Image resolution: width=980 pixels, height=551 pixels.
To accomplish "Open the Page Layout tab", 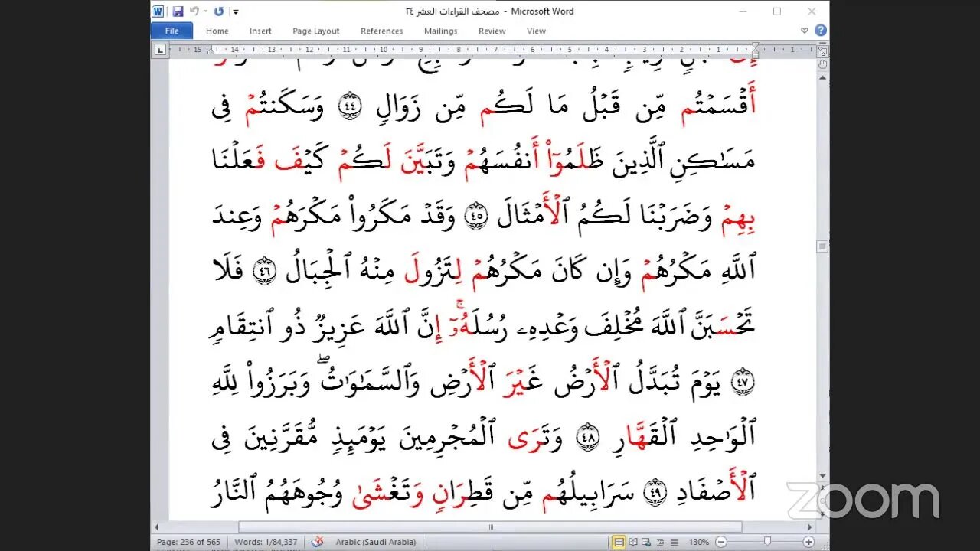I will [316, 31].
